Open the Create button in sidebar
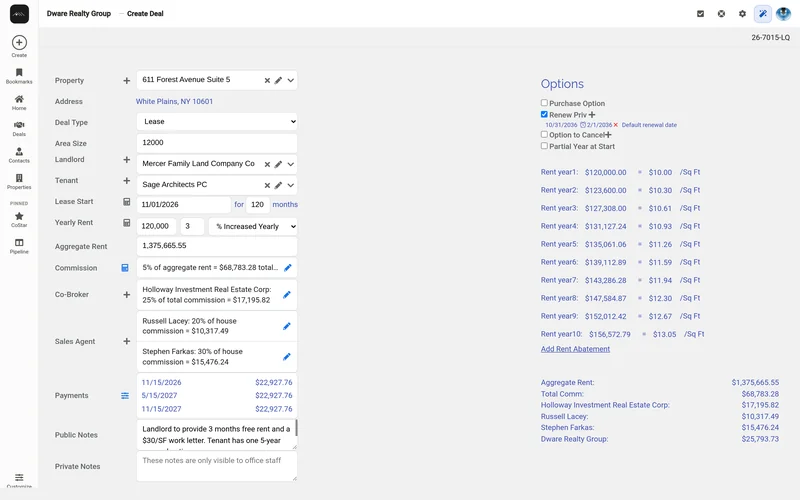 point(19,46)
